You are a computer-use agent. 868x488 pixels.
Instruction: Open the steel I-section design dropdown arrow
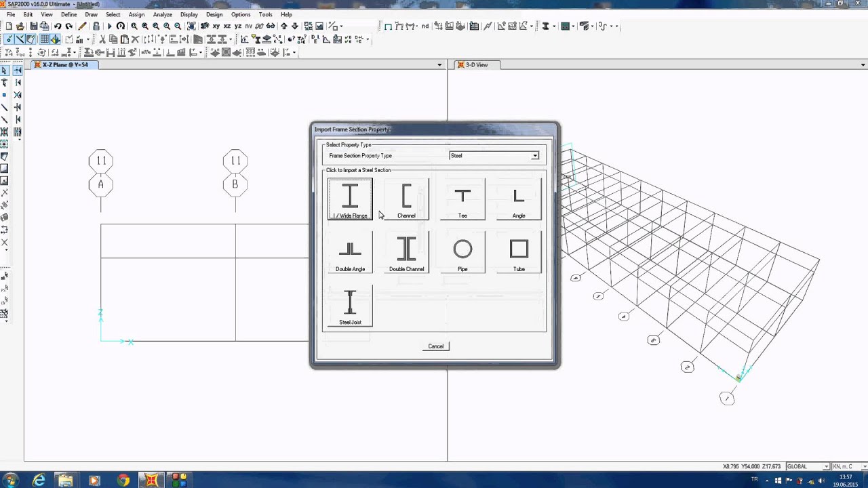tap(554, 26)
